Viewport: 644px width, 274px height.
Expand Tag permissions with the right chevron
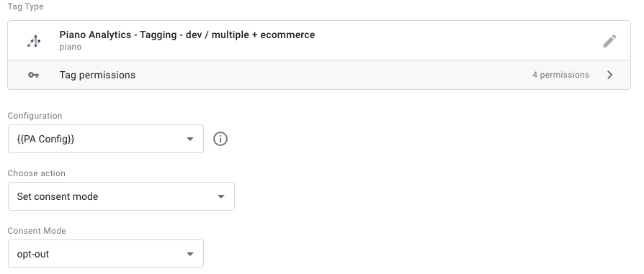(x=610, y=75)
